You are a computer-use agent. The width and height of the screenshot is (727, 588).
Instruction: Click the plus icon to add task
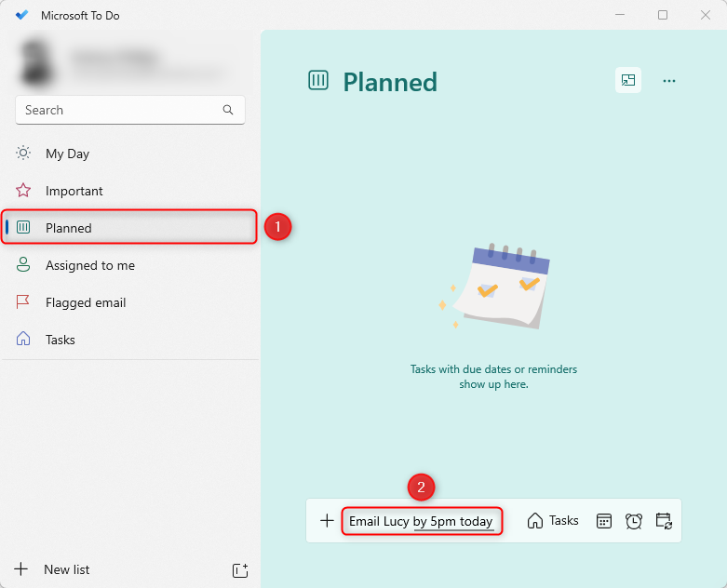[x=327, y=521]
